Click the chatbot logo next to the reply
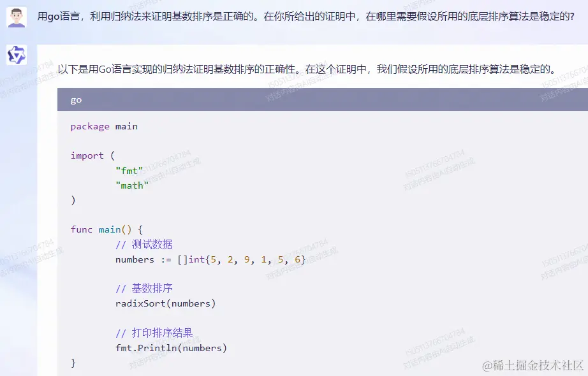 pyautogui.click(x=16, y=54)
